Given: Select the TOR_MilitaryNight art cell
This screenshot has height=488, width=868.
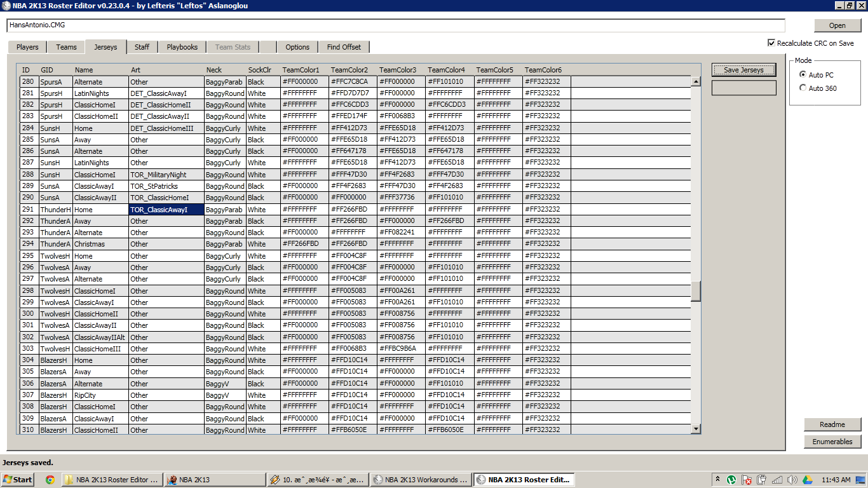Looking at the screenshot, I should click(x=166, y=175).
